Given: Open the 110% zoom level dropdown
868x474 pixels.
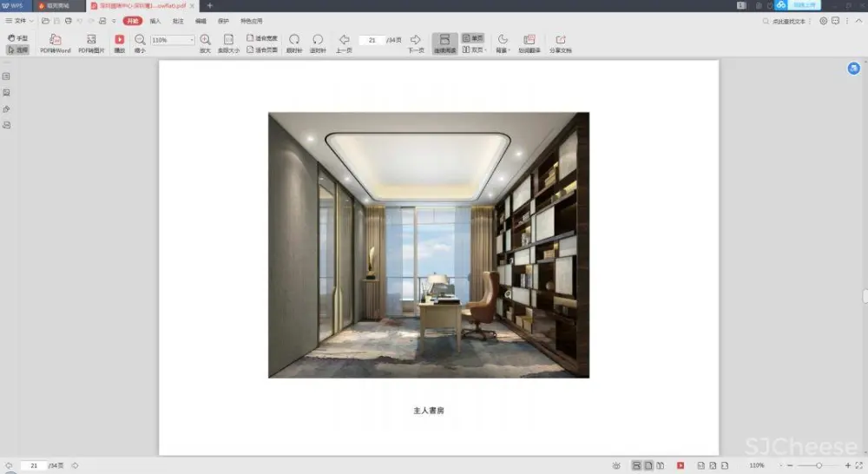Looking at the screenshot, I should [x=173, y=40].
